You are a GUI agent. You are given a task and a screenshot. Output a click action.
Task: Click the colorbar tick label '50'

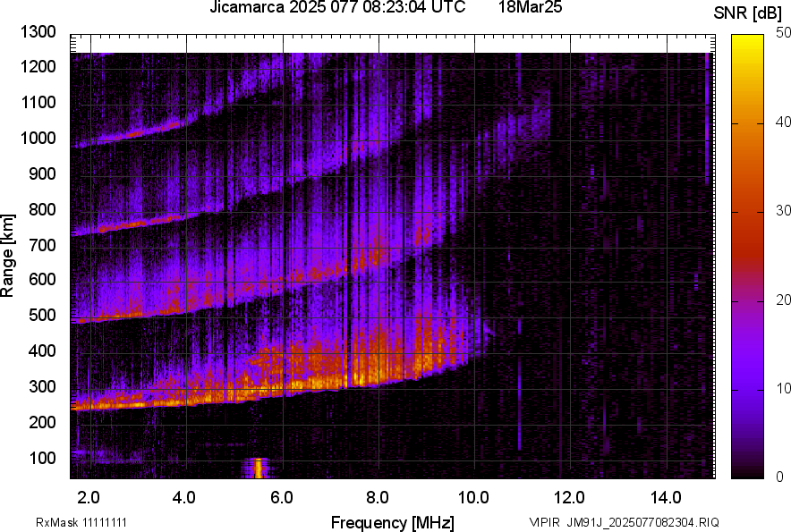(x=783, y=33)
